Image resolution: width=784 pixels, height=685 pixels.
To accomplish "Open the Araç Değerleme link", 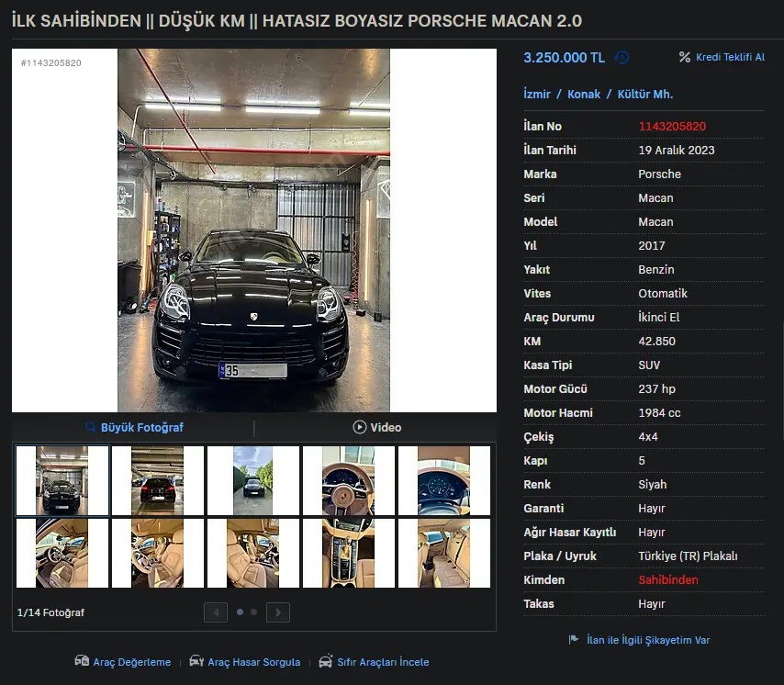I will click(132, 662).
